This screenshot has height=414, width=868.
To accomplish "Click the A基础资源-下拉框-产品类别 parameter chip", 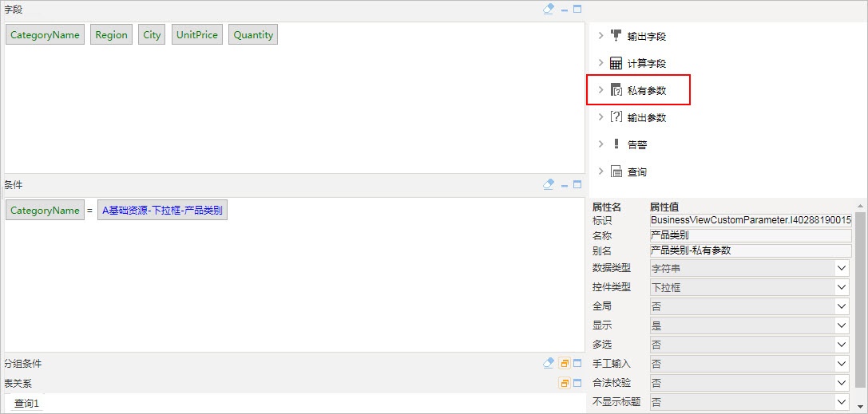I will tap(162, 210).
